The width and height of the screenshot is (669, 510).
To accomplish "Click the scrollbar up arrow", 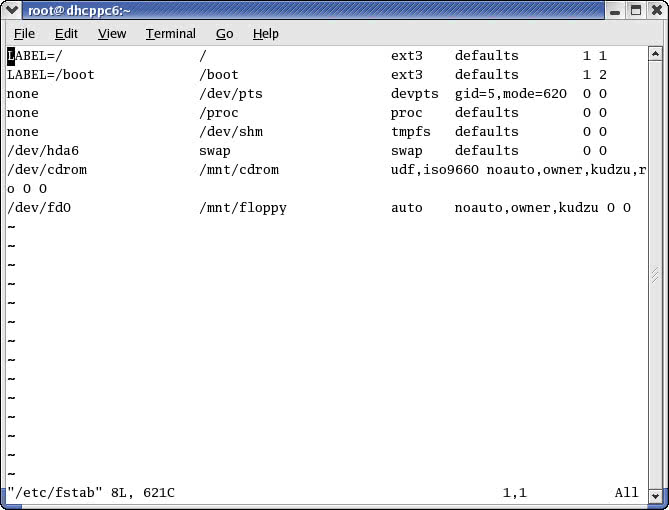I will (655, 54).
